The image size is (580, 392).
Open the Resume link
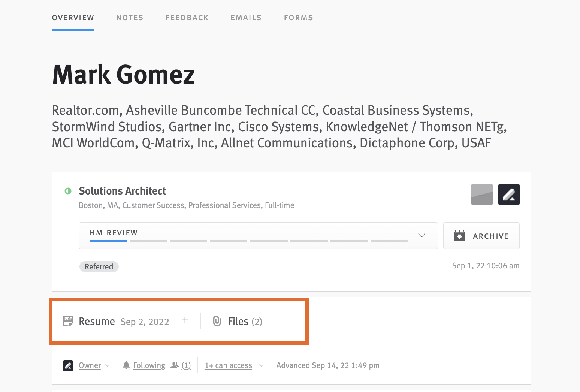(97, 322)
